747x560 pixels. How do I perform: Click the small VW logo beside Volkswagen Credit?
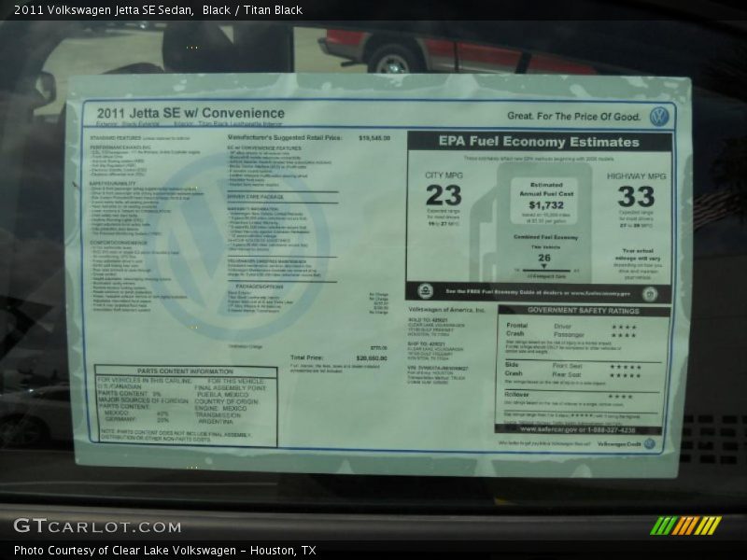point(649,444)
